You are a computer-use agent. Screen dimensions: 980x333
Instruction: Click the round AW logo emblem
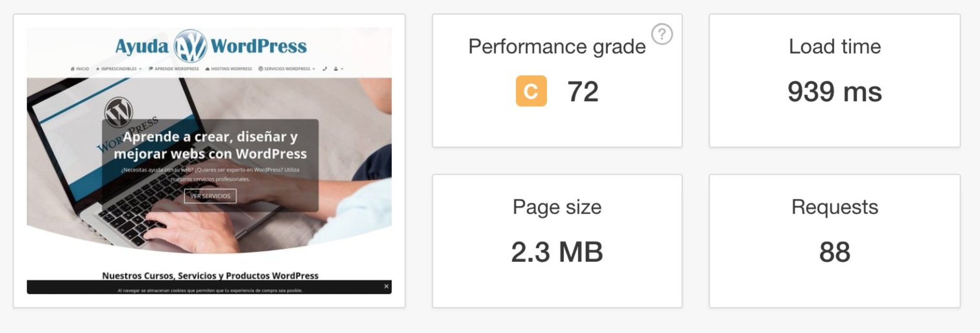190,46
